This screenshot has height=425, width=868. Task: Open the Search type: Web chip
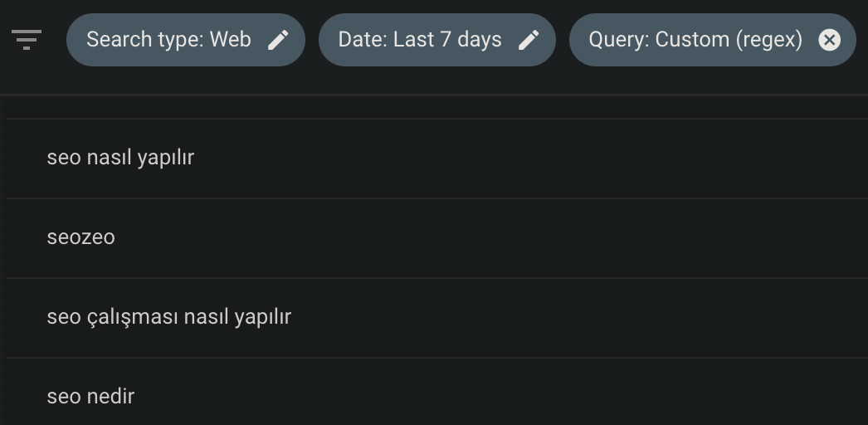point(185,40)
